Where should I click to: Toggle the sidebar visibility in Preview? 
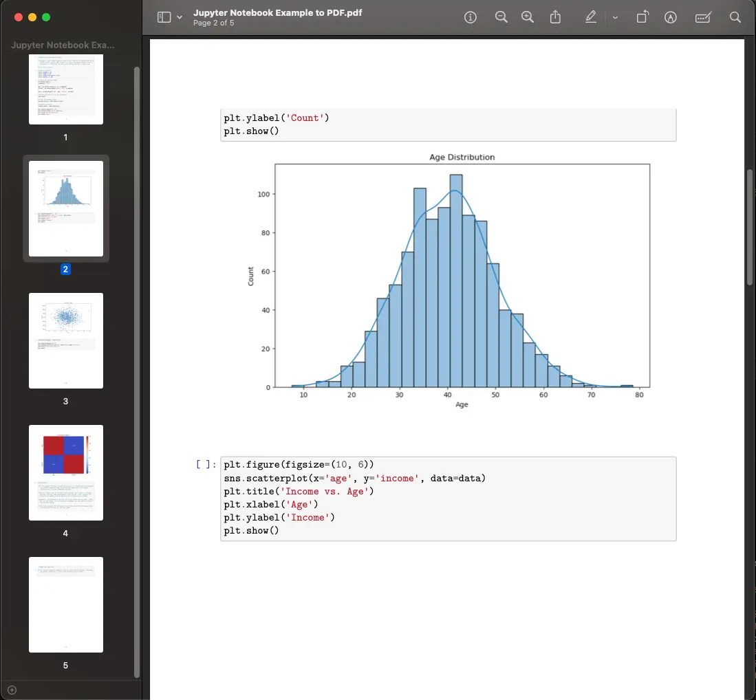click(163, 17)
